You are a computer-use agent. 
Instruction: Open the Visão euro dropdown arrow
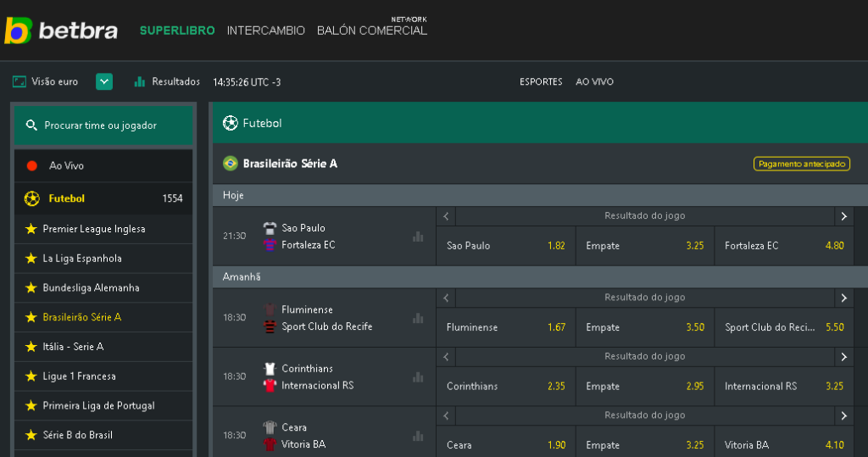click(104, 82)
